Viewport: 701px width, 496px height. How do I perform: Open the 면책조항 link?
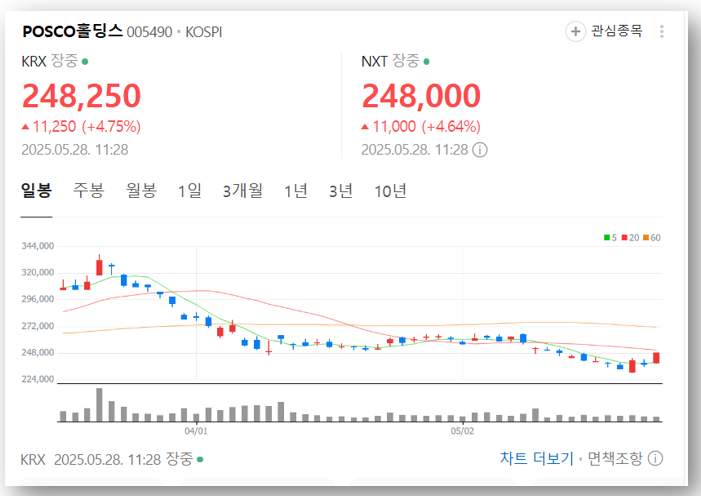(615, 458)
